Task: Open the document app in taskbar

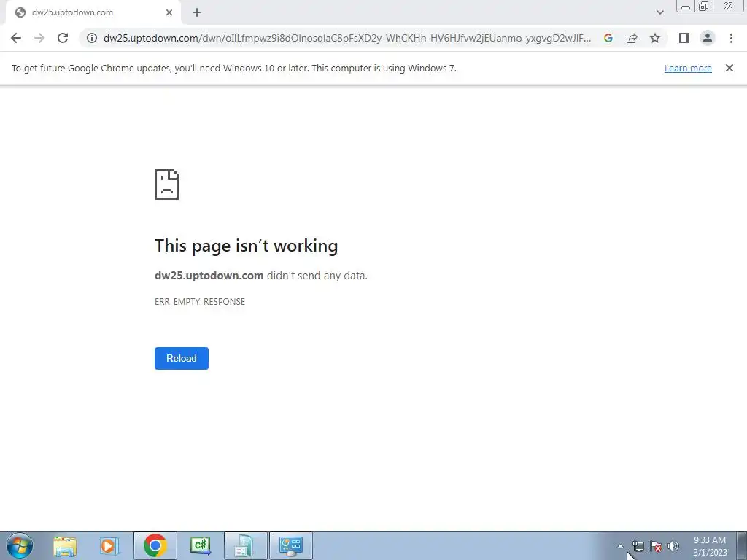Action: (x=245, y=545)
